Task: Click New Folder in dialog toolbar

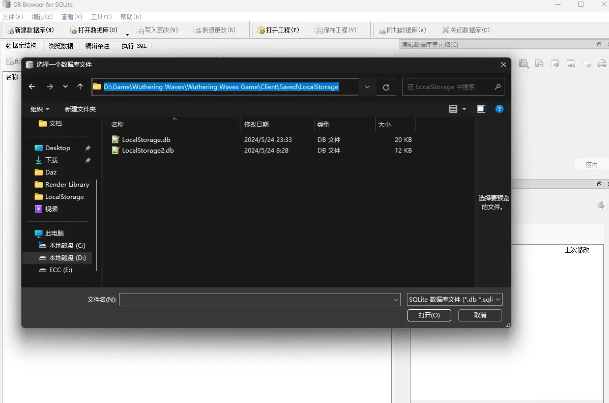Action: click(x=80, y=108)
